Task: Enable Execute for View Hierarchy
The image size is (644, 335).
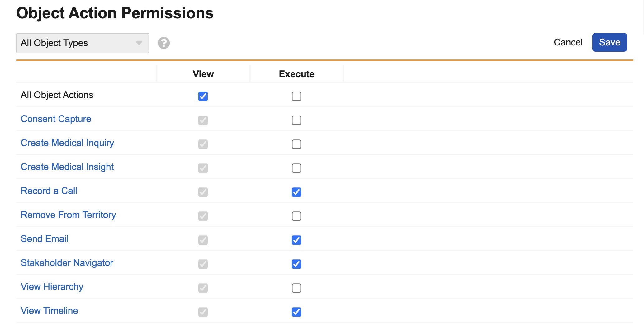Action: point(296,288)
